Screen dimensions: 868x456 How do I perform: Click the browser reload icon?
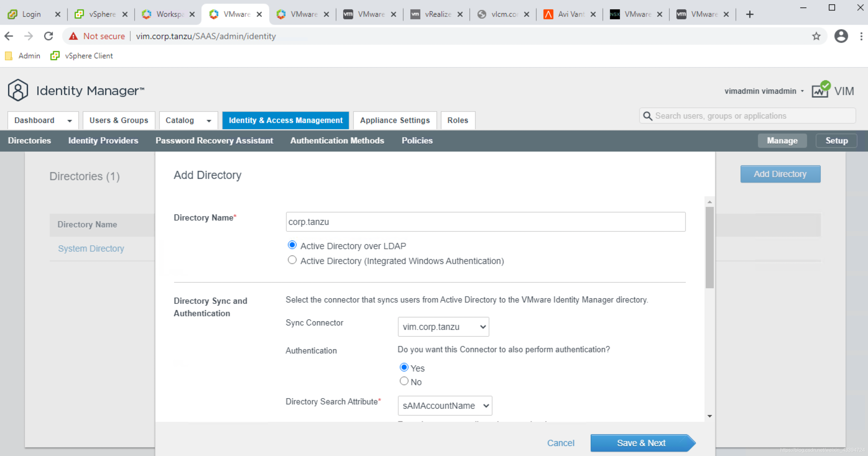coord(48,36)
